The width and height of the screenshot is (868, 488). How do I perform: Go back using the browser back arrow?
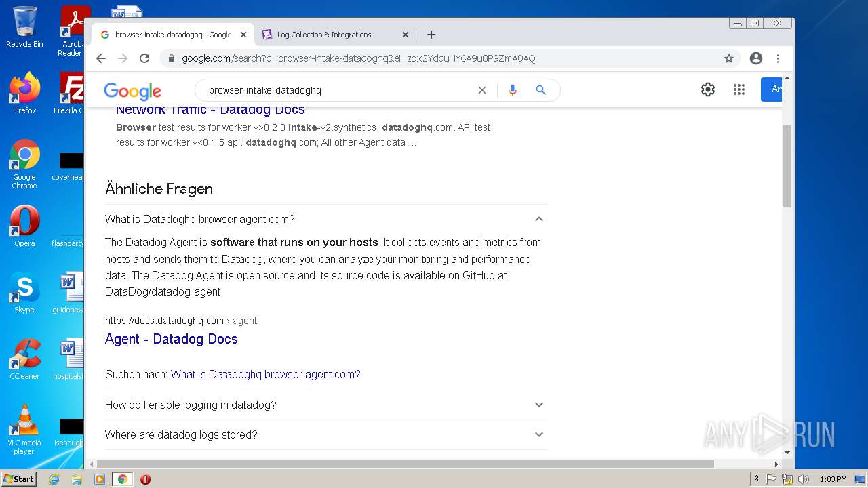pos(101,58)
